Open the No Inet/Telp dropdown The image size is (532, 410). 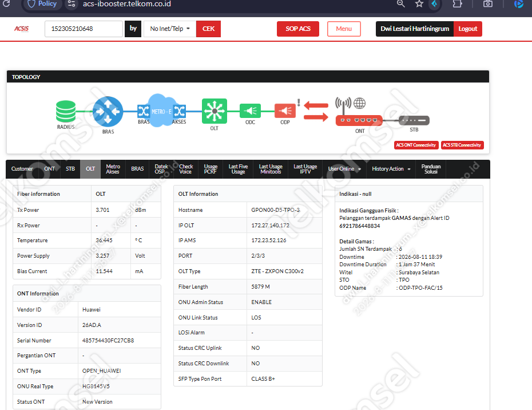[x=170, y=29]
